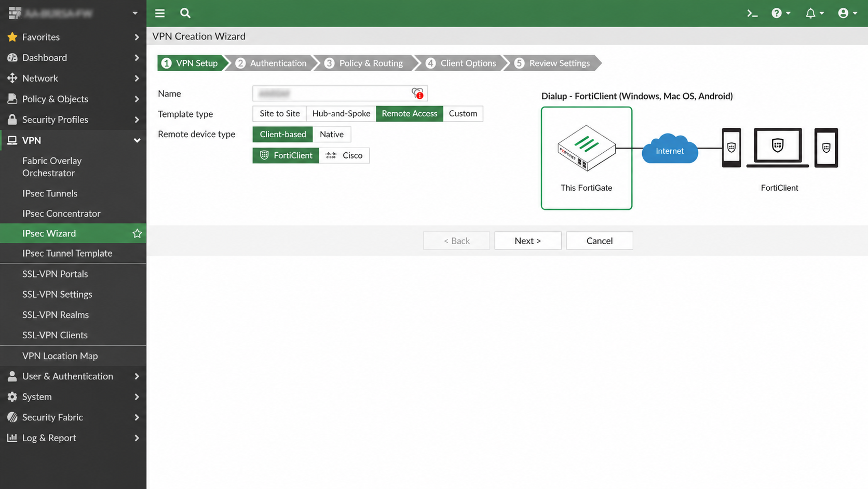Screen dimensions: 868x489
Task: Expand User & Authentication chevron
Action: coord(137,376)
